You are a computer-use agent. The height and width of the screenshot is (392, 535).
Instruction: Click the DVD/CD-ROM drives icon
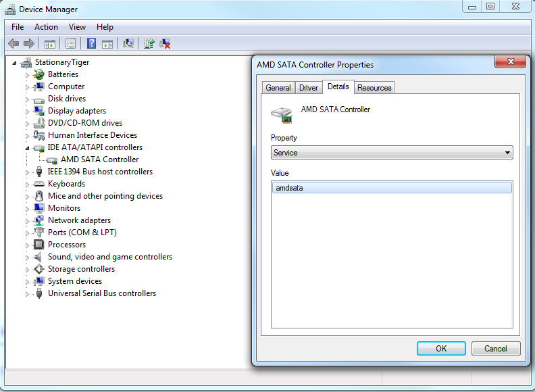point(39,123)
